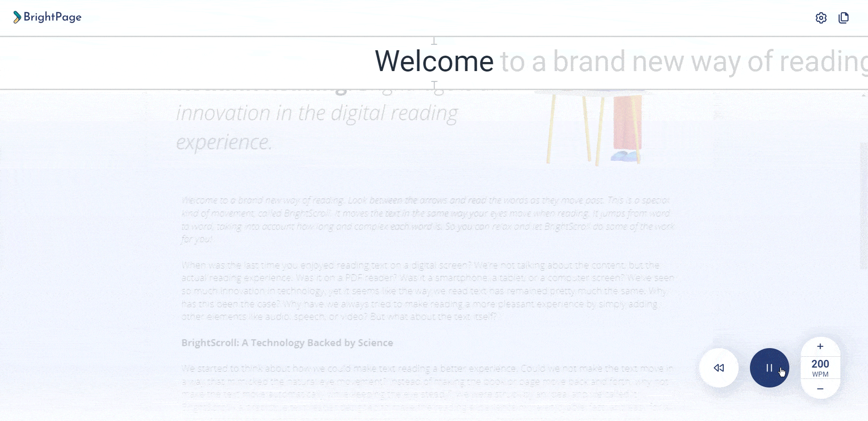Click the documents copy icon
This screenshot has height=421, width=868.
(x=844, y=18)
